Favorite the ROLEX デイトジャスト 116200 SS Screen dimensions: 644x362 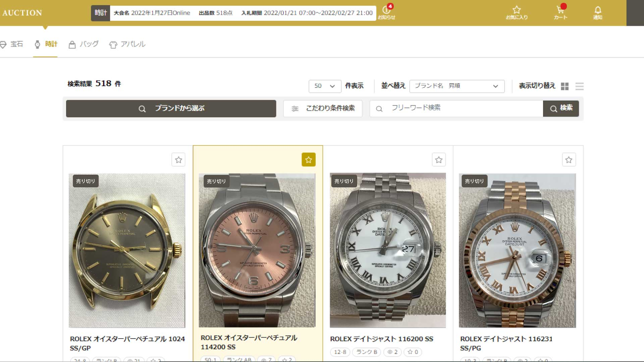pyautogui.click(x=439, y=160)
